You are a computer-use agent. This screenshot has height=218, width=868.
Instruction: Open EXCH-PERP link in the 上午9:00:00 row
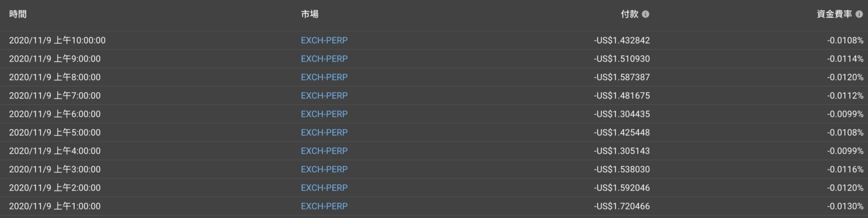pyautogui.click(x=324, y=59)
